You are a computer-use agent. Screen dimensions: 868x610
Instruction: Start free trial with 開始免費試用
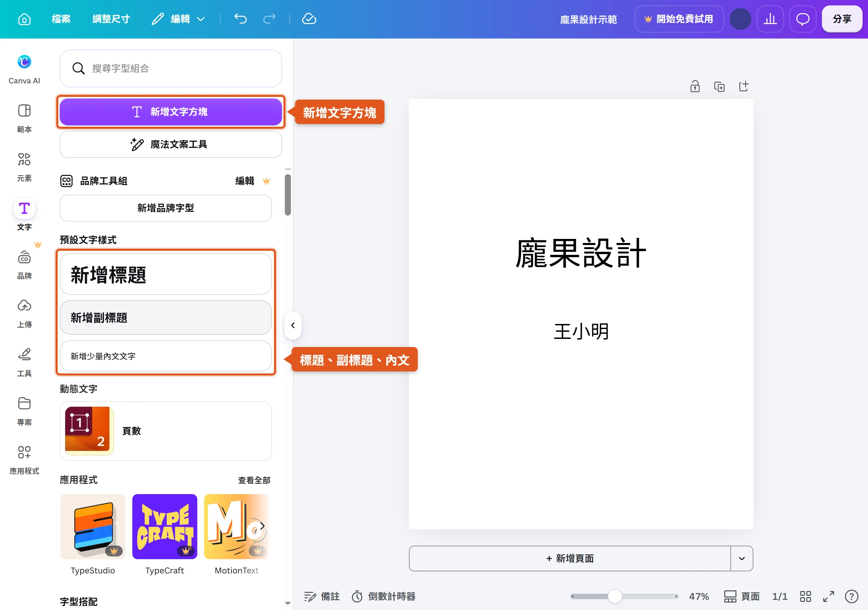point(679,19)
